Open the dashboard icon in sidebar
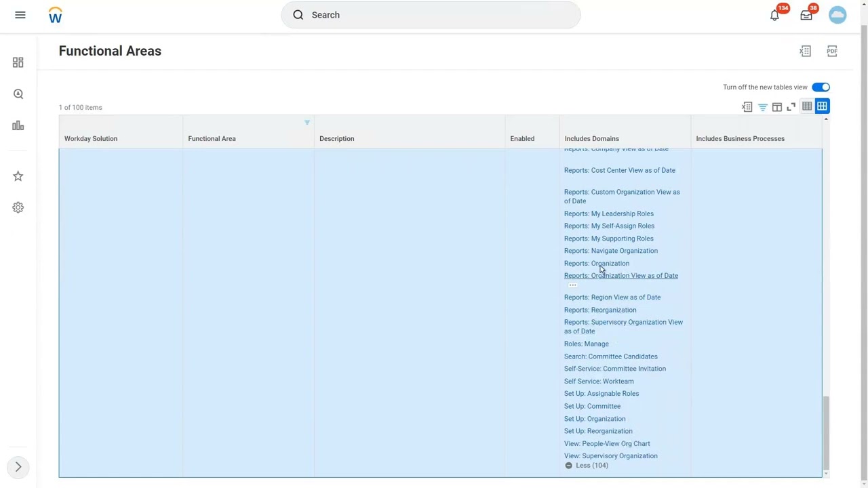The image size is (868, 488). [x=18, y=62]
